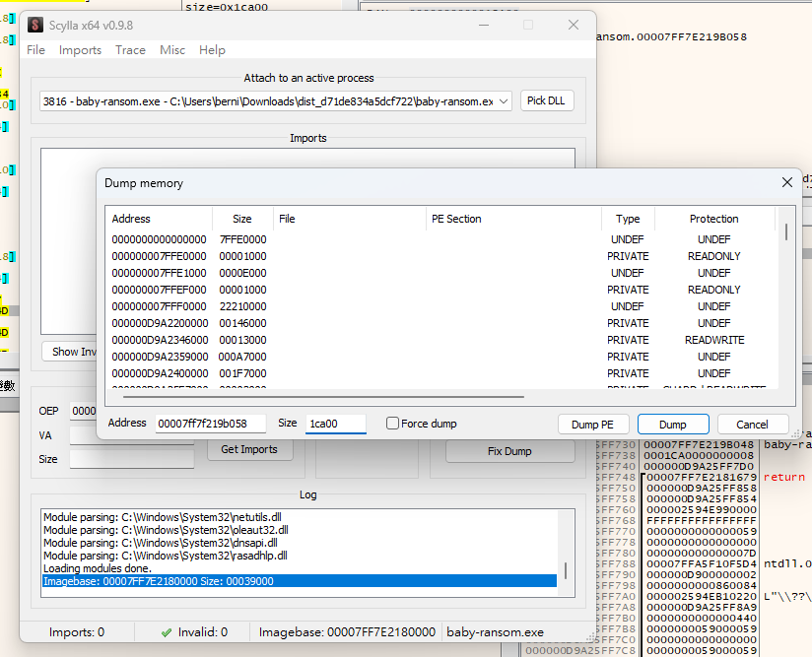The width and height of the screenshot is (812, 657).
Task: Close the Dump memory dialog
Action: 787,182
